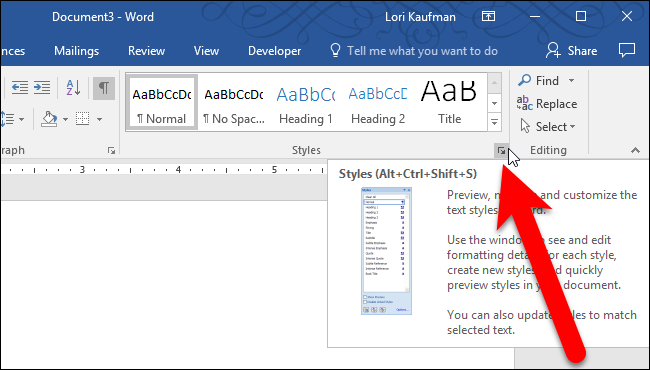The image size is (650, 370).
Task: Apply the Heading 1 style
Action: [306, 102]
